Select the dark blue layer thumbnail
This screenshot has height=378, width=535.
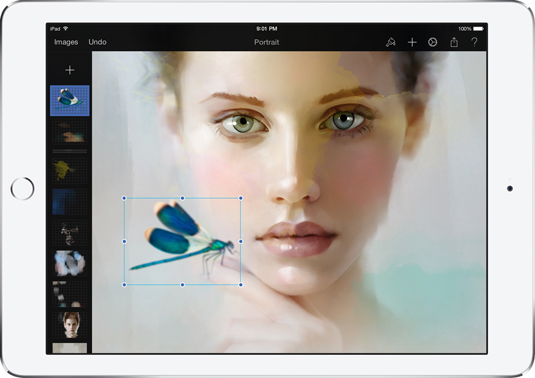[x=70, y=202]
